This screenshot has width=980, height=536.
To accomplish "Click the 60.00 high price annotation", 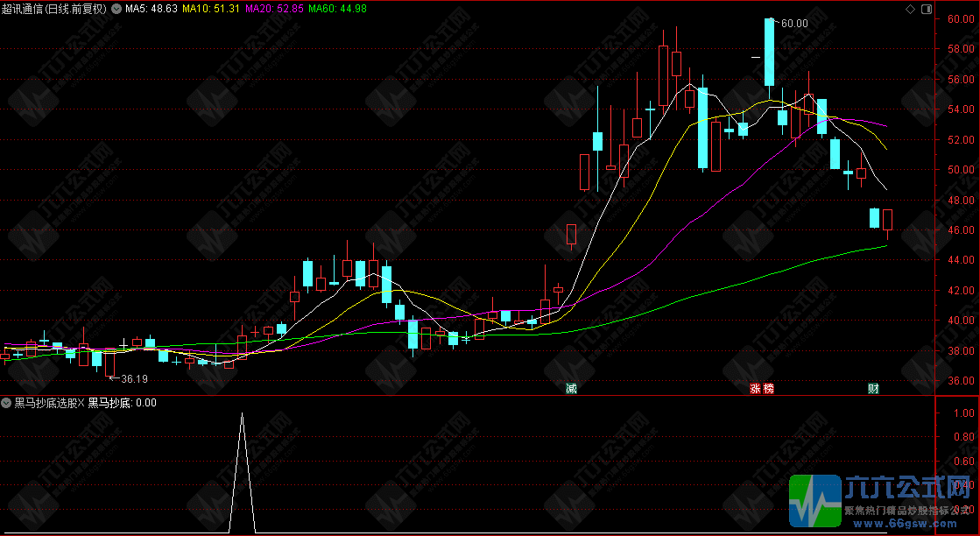I will (794, 24).
